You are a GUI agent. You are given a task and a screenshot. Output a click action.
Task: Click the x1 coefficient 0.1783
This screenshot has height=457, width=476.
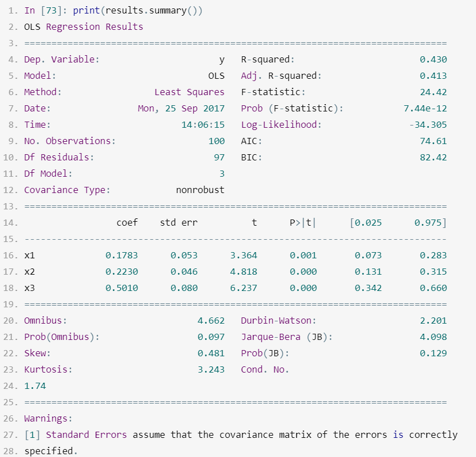coord(122,256)
